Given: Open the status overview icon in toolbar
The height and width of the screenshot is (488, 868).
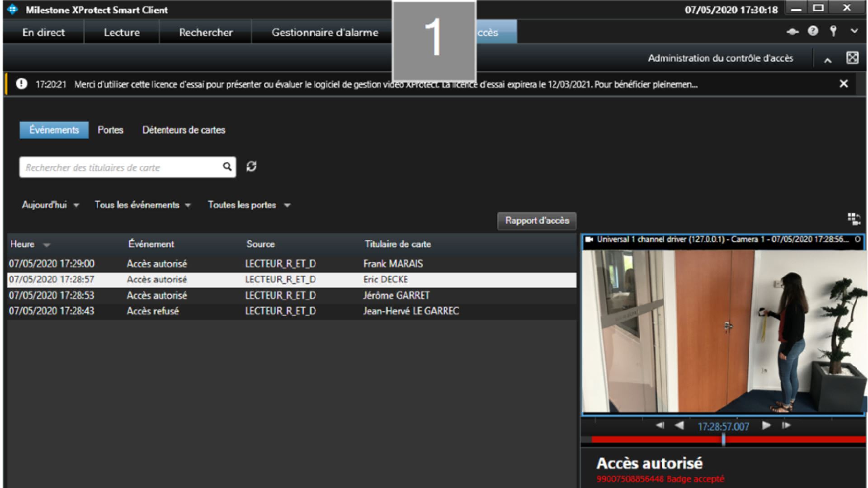Looking at the screenshot, I should (792, 32).
